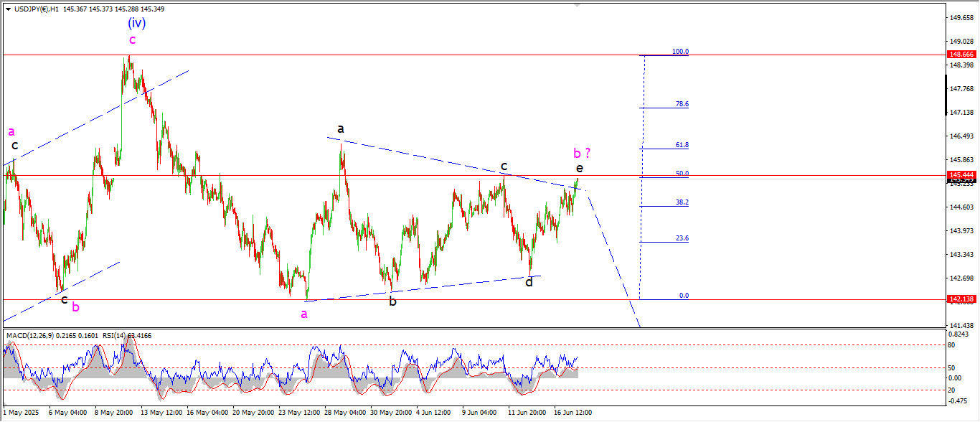Click the red 145.444 price tag

coord(960,175)
